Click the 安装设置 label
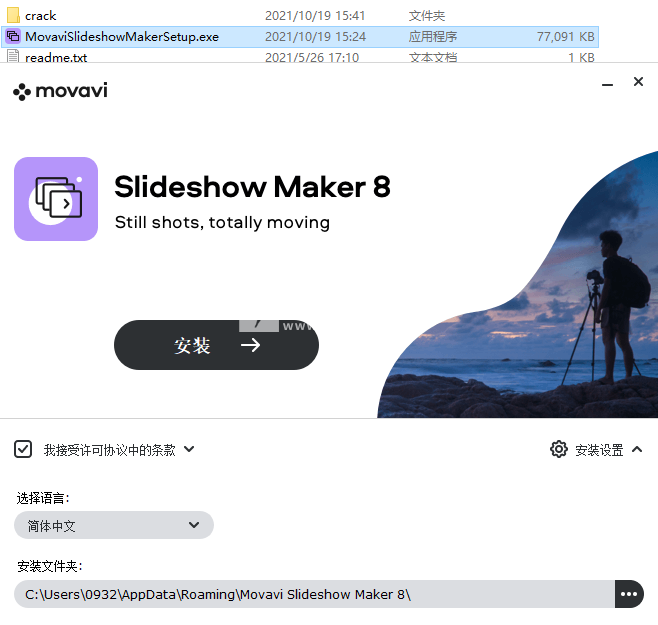This screenshot has width=658, height=625. pyautogui.click(x=599, y=450)
